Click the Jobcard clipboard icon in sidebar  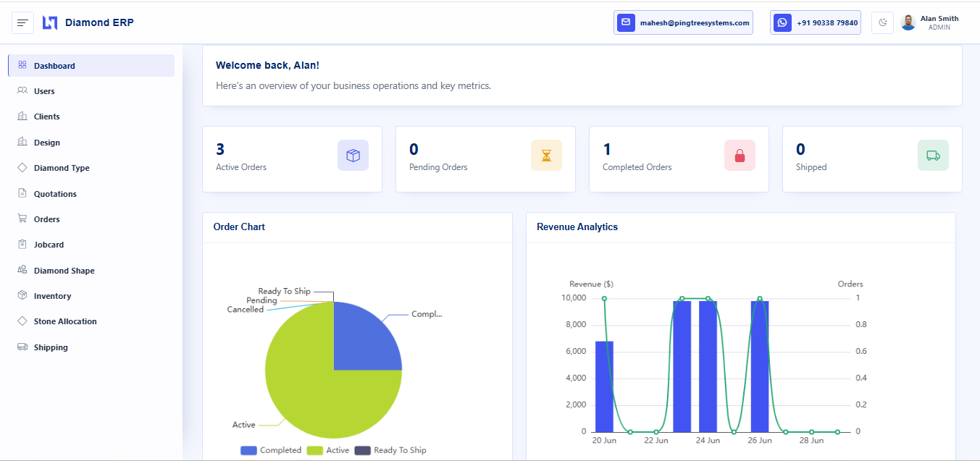point(22,245)
